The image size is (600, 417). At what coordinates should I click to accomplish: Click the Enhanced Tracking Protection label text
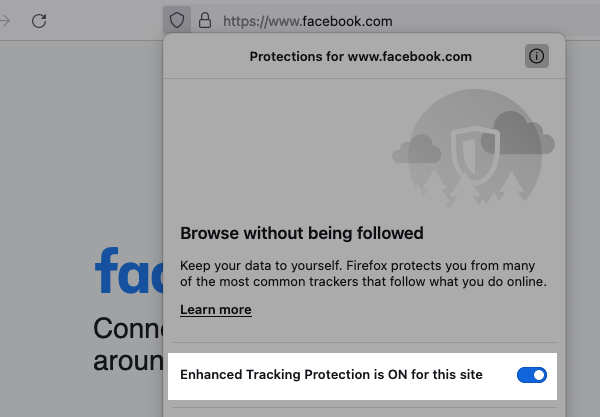click(x=331, y=375)
